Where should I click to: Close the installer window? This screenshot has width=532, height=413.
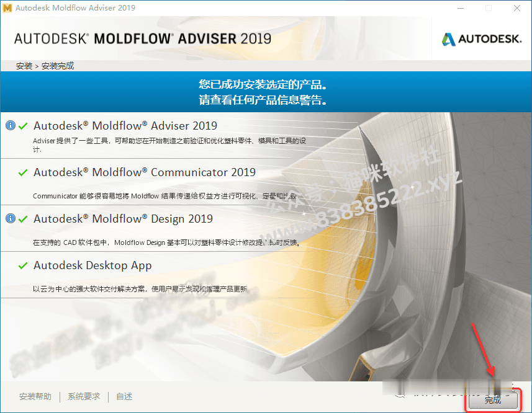click(517, 8)
